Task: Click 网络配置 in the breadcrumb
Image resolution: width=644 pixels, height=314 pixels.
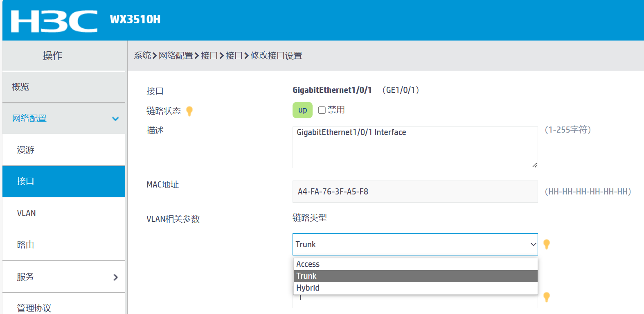Action: [x=176, y=56]
